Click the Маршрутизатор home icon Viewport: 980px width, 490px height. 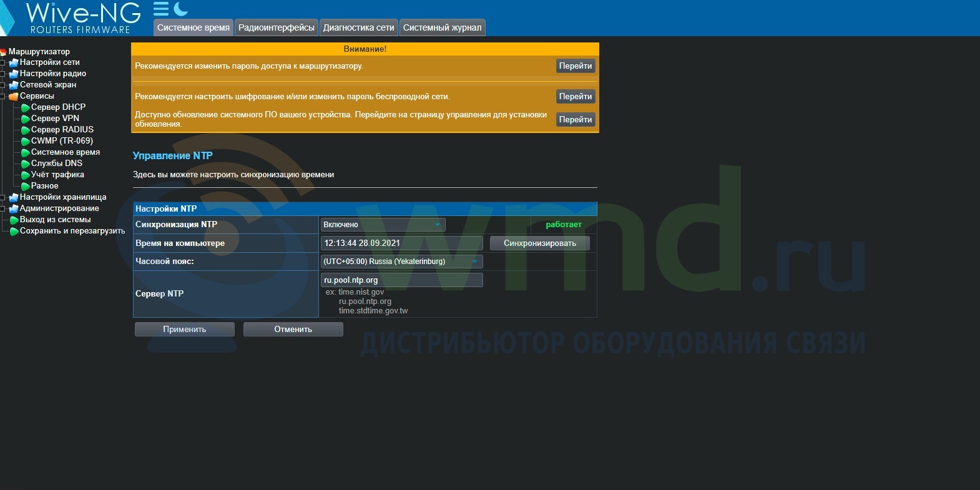click(x=3, y=52)
